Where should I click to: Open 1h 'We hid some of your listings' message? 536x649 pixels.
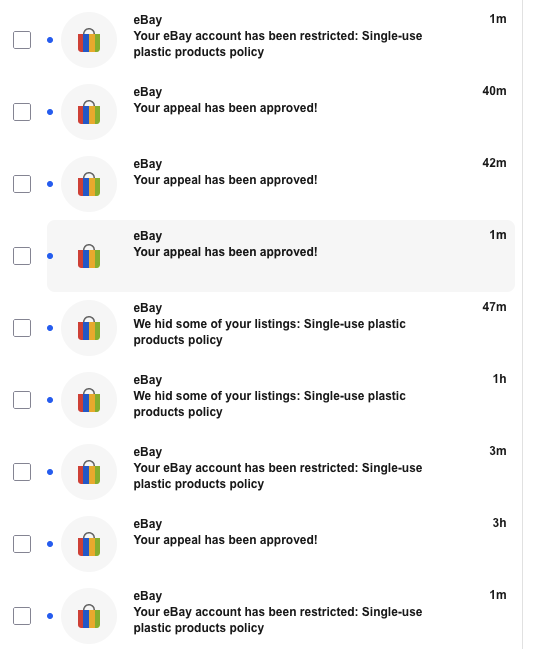pyautogui.click(x=281, y=400)
